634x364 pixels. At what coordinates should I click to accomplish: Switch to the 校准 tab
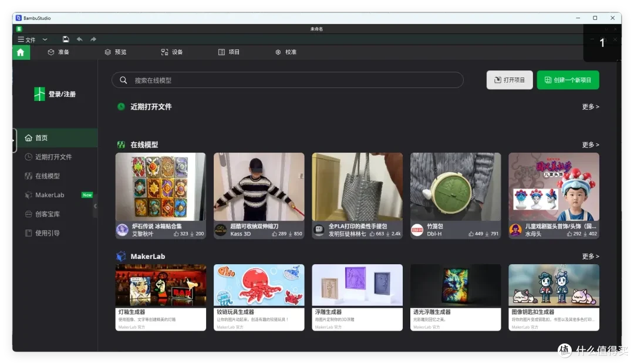(x=286, y=52)
